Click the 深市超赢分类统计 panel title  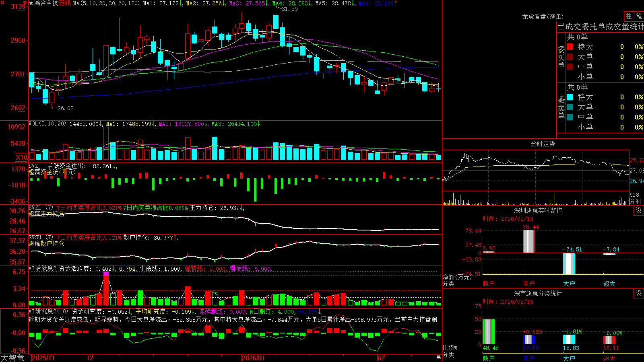(x=538, y=293)
